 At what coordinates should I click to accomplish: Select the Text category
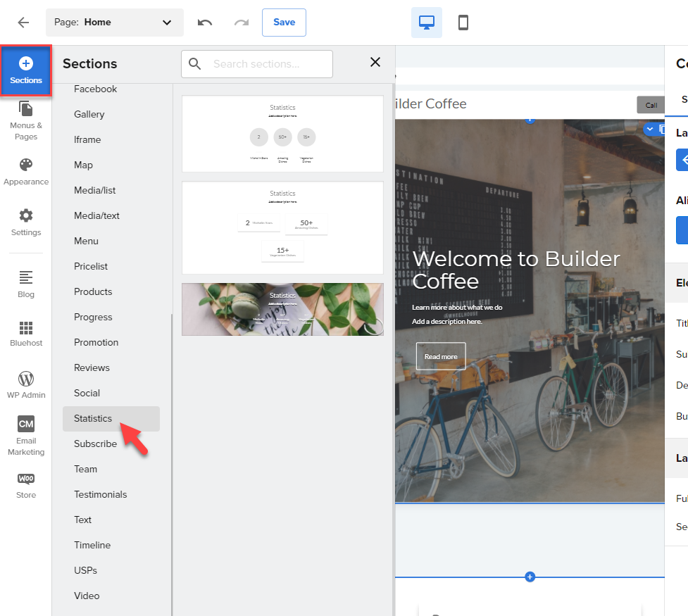pyautogui.click(x=82, y=520)
